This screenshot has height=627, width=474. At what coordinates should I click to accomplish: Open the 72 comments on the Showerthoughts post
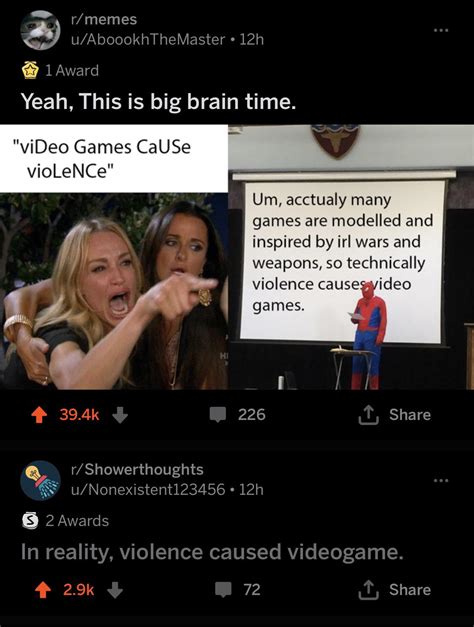pos(238,589)
